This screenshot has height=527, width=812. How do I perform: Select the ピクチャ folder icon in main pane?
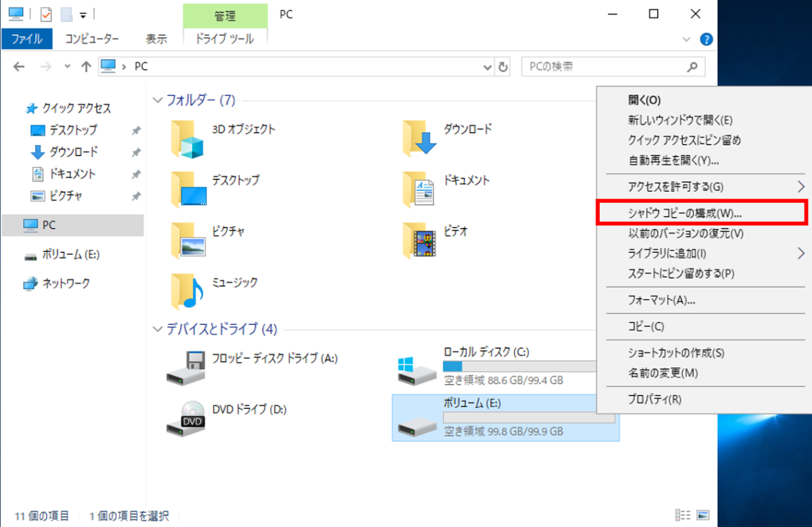(x=188, y=240)
